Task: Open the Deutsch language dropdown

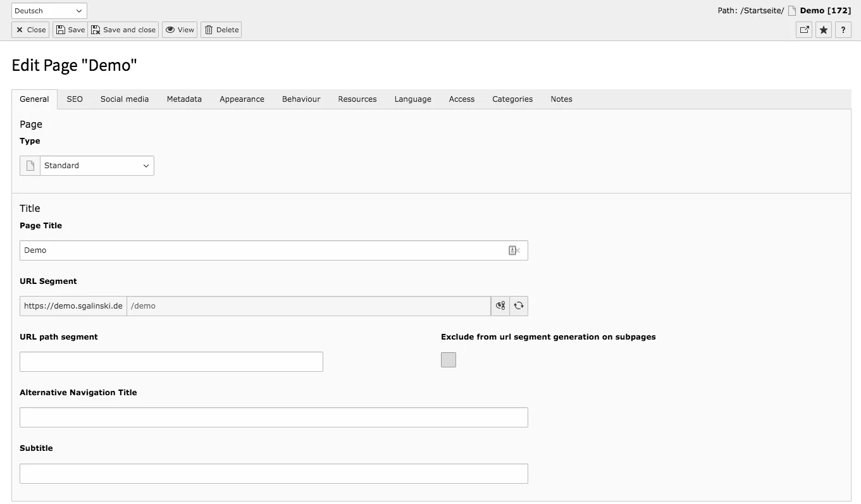Action: pos(49,10)
